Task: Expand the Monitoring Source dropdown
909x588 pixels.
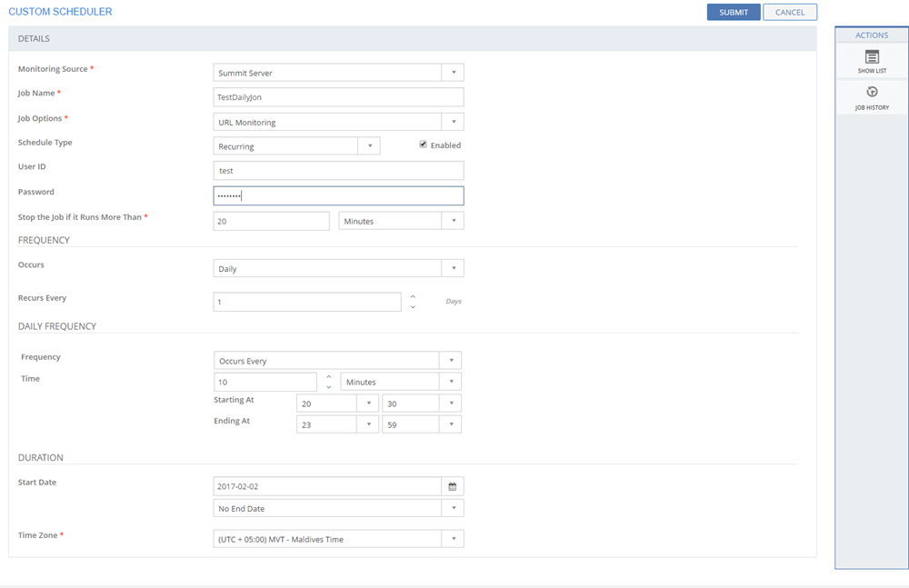Action: 453,73
